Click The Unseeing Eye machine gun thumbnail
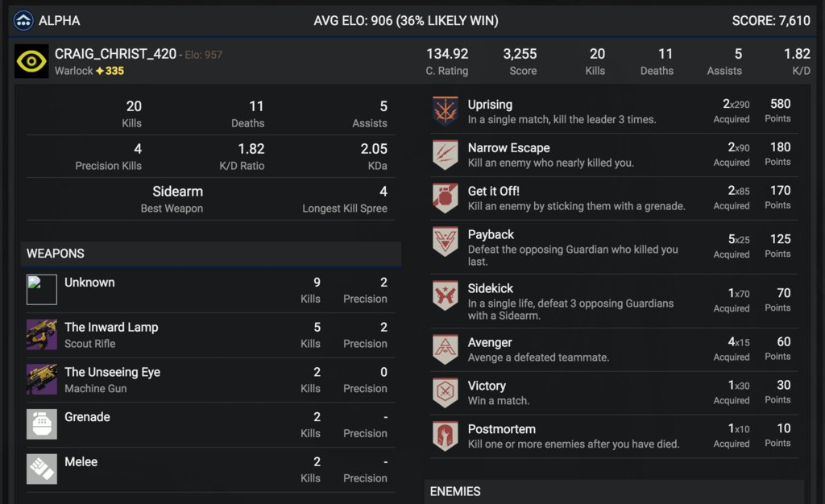 [x=42, y=379]
